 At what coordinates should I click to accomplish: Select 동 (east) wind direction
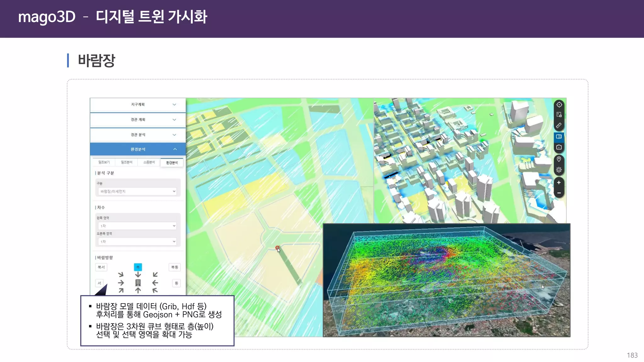tap(176, 283)
